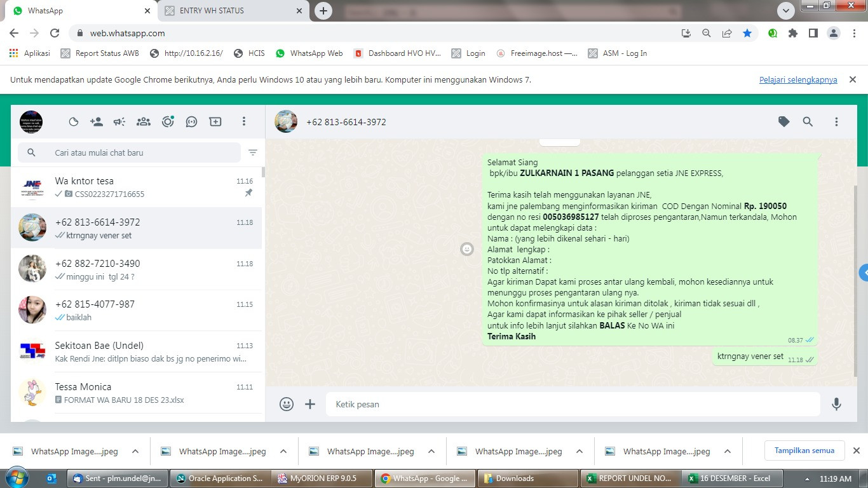Click the 'Pelajari selengkapnya' link
Viewport: 868px width, 488px height.
click(798, 80)
